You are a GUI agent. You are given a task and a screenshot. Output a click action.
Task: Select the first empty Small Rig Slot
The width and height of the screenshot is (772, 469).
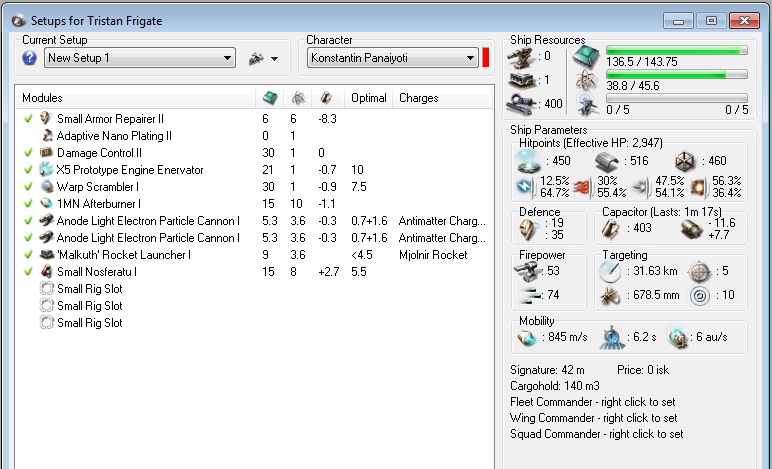[x=89, y=289]
